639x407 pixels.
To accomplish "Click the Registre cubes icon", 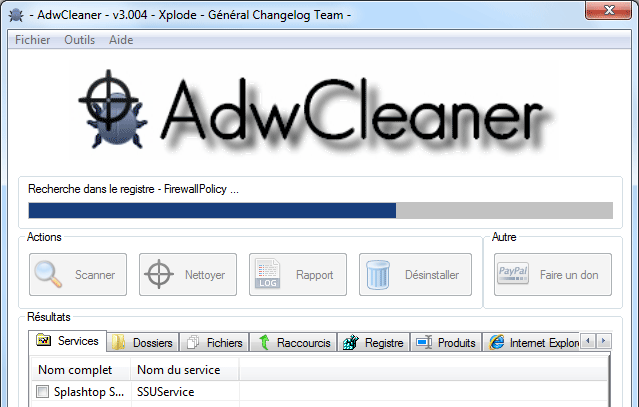I will (350, 342).
